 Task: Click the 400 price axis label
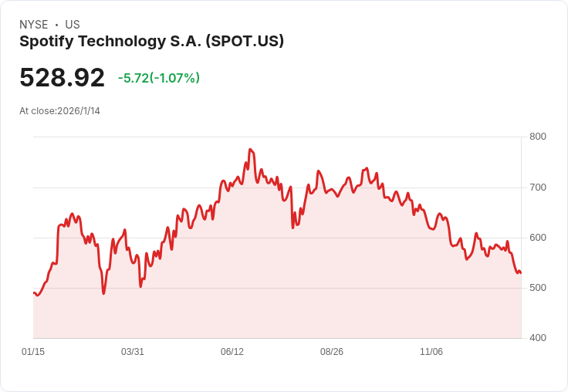pyautogui.click(x=538, y=338)
